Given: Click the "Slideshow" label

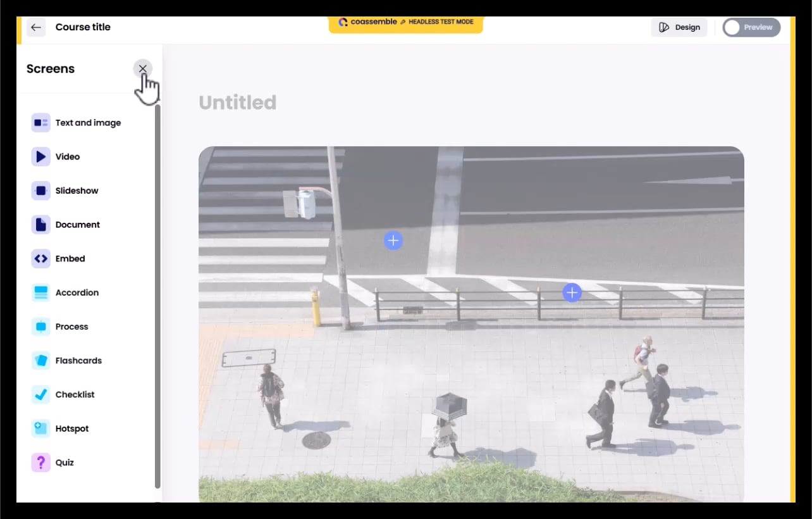Looking at the screenshot, I should tap(77, 191).
